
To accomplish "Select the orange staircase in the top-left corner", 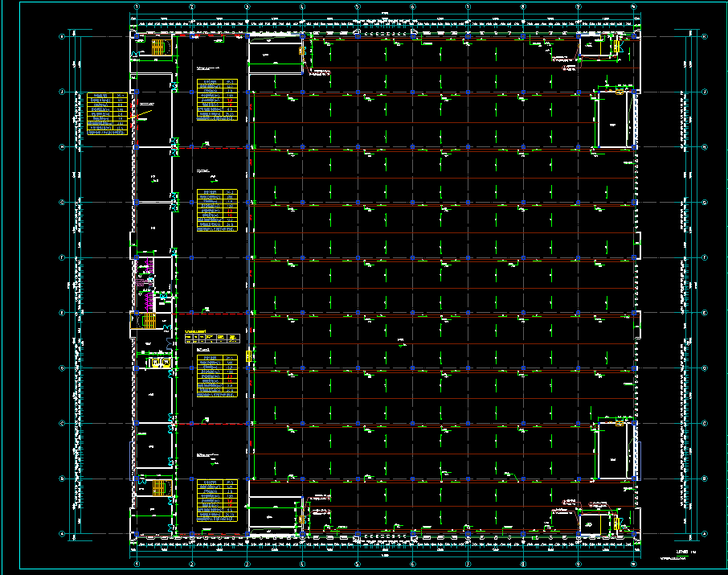I will tap(158, 48).
